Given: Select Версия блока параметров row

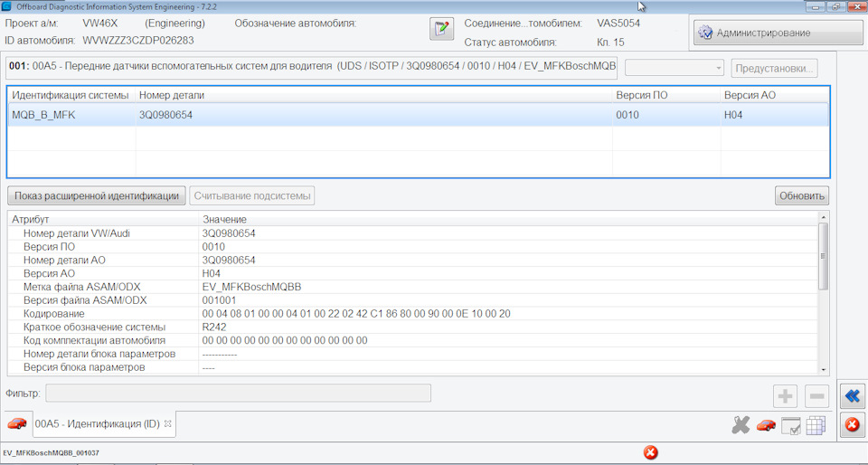Looking at the screenshot, I should point(413,367).
